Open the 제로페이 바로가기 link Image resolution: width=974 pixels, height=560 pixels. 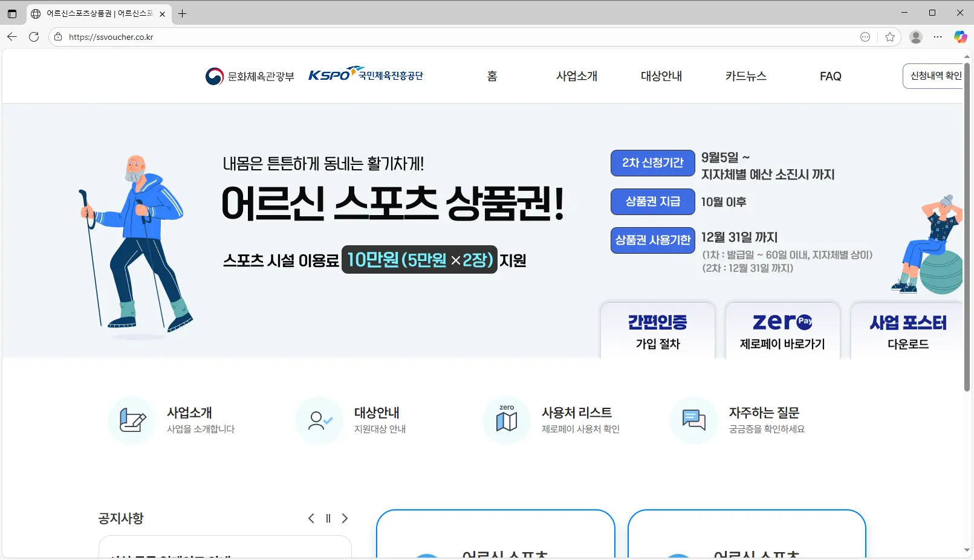(782, 332)
